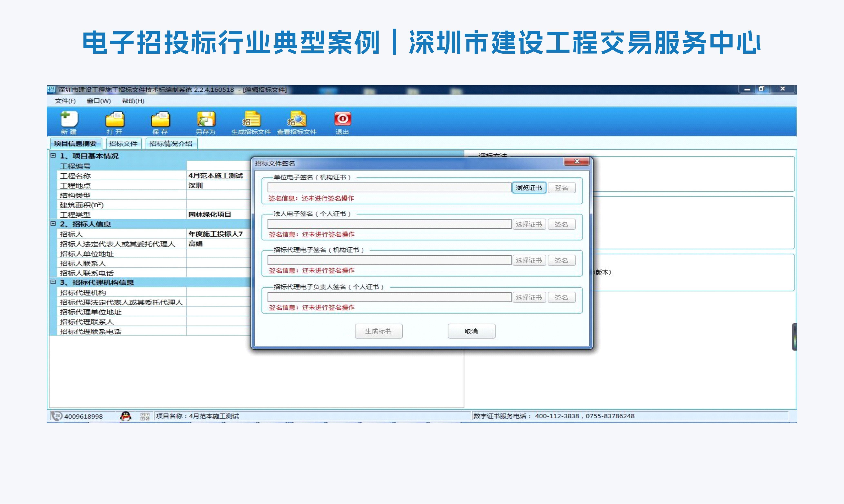Click the 另存为 (Save As) icon
Screen dimensions: 844x504
coord(206,119)
